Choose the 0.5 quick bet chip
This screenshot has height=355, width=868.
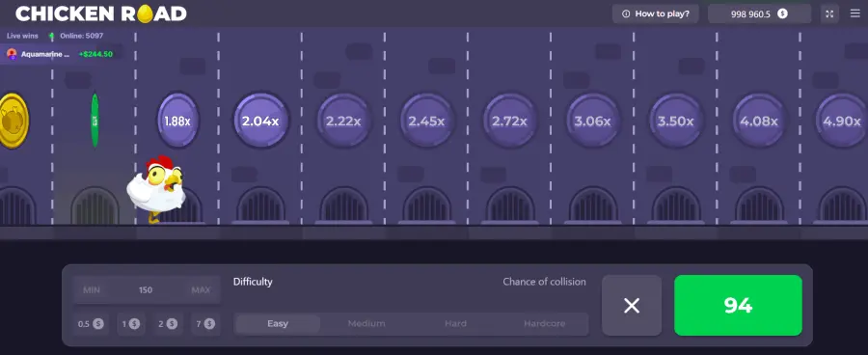[91, 324]
